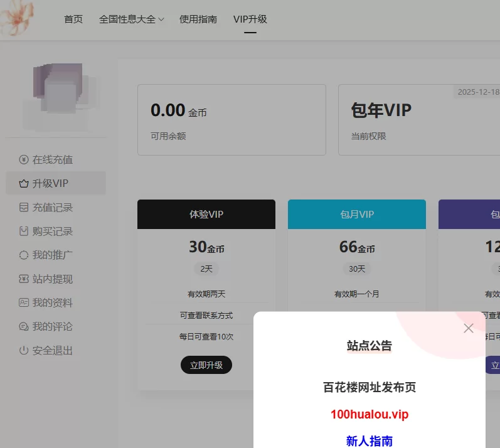Click 有效期一个月 description text

[357, 294]
